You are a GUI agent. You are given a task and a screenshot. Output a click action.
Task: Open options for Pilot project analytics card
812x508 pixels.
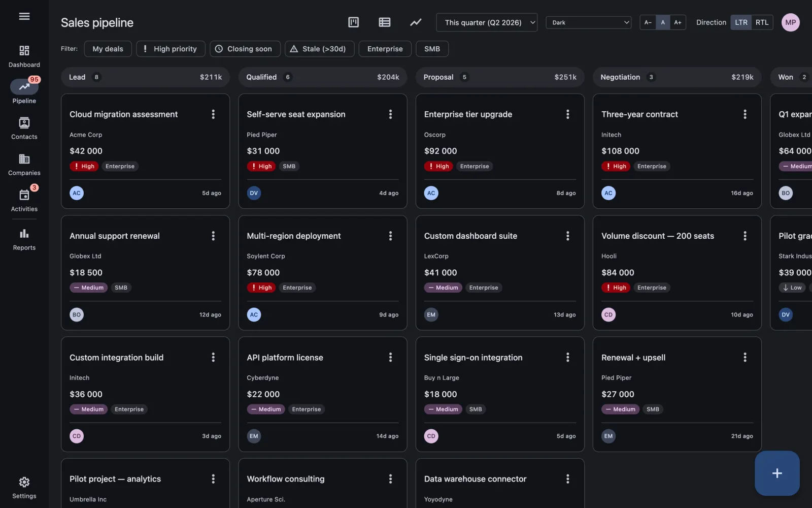coord(213,479)
